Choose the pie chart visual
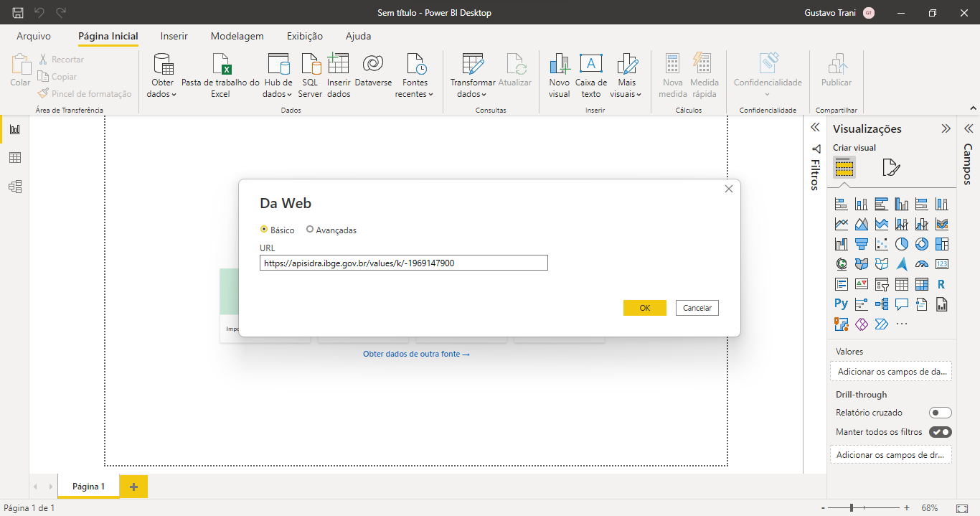The image size is (980, 516). click(x=902, y=244)
